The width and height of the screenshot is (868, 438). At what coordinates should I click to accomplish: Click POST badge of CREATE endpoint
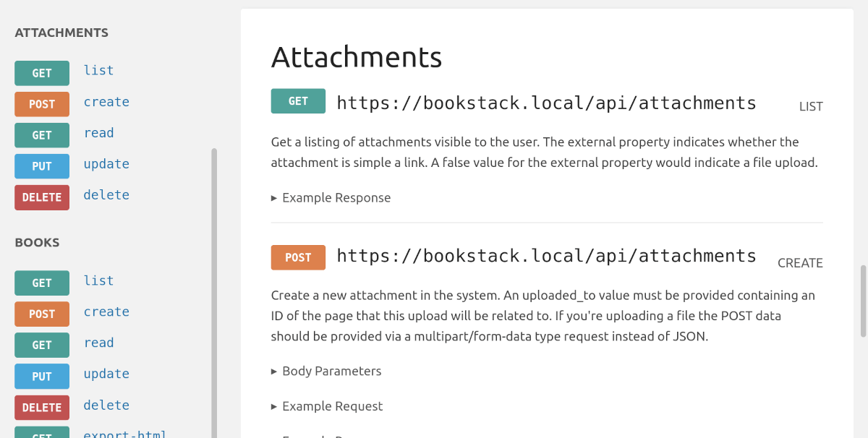pos(298,257)
